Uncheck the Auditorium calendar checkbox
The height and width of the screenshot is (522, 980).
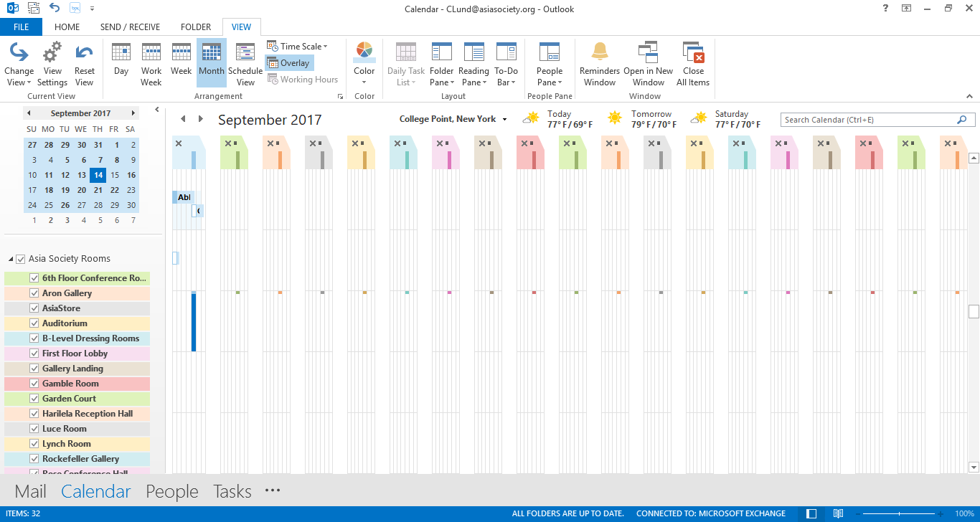pos(34,323)
